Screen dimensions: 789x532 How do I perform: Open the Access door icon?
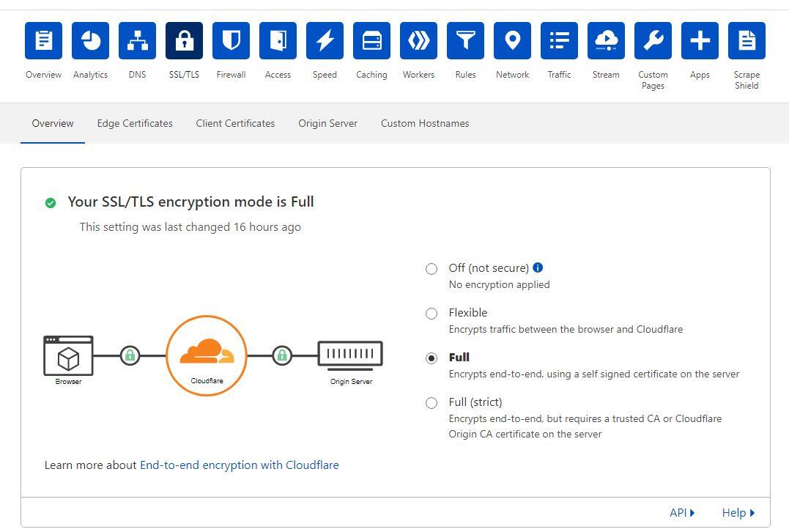point(278,41)
